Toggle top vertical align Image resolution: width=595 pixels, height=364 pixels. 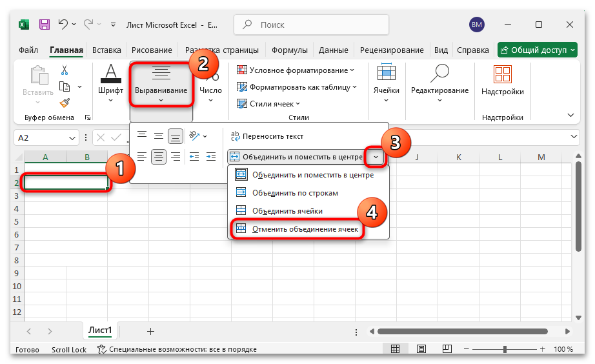point(142,136)
